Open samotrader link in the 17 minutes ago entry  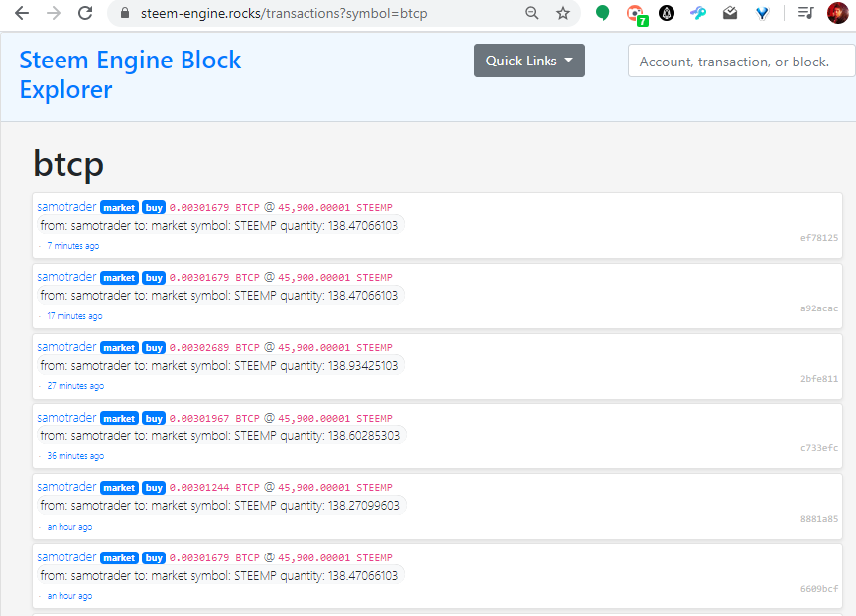[x=66, y=277]
